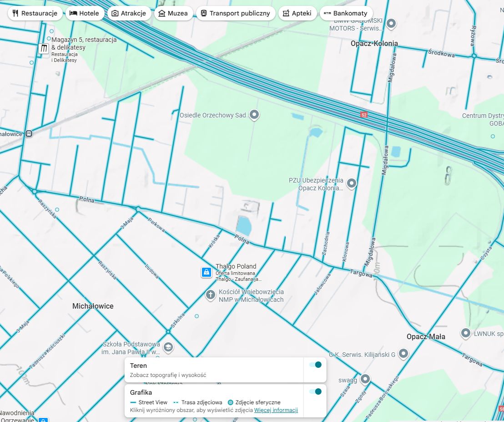The height and width of the screenshot is (422, 504).
Task: Click the Bankomaty filter button
Action: (x=346, y=13)
